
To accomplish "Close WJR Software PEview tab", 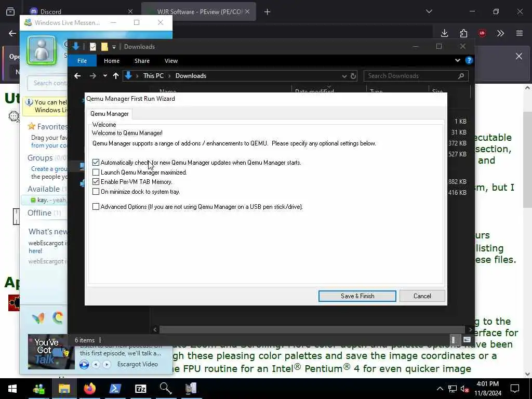I will (x=247, y=11).
